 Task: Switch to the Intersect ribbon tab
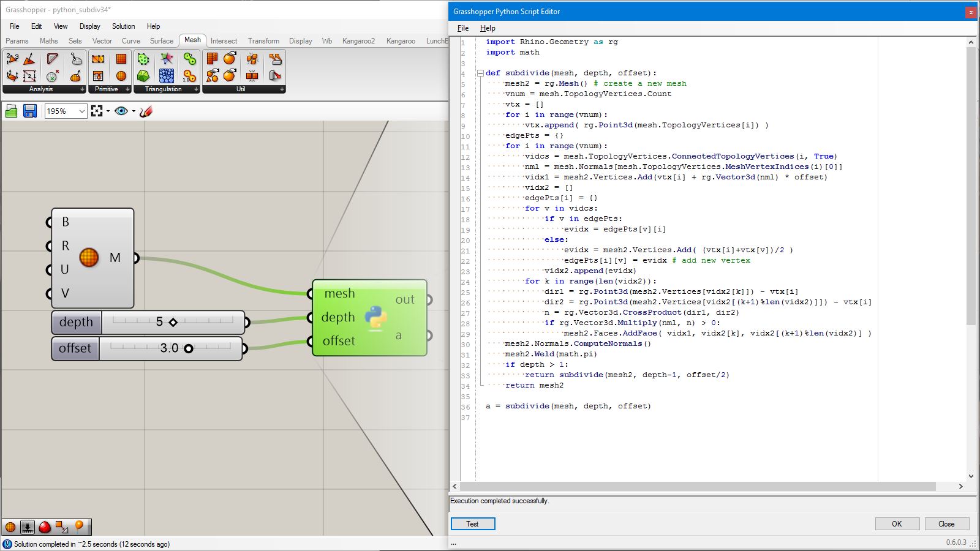click(x=224, y=41)
